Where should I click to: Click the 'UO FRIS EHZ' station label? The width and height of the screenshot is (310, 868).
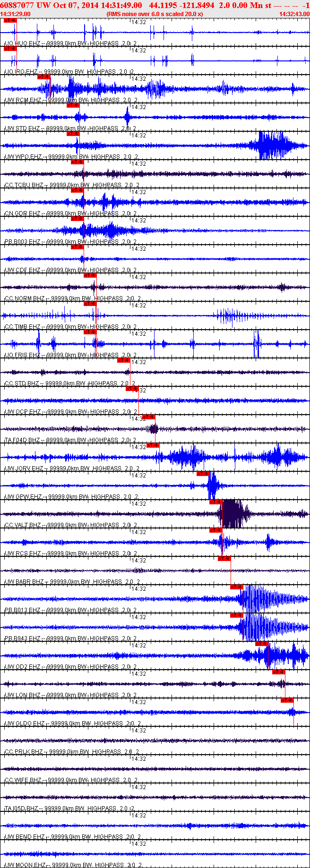pos(22,355)
